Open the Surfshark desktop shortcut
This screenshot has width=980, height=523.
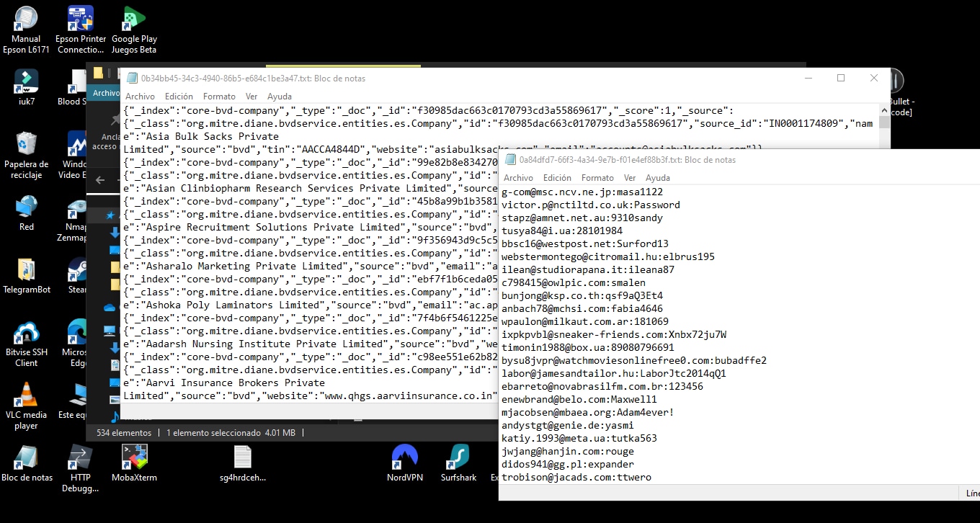tap(459, 463)
